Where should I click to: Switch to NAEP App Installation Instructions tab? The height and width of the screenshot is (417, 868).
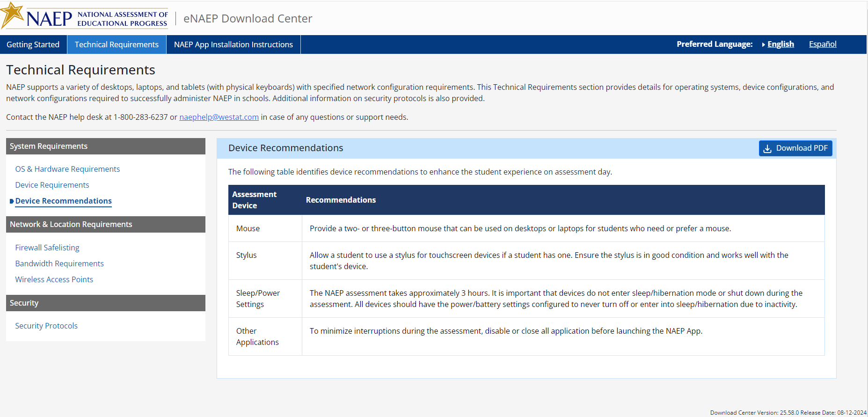click(233, 44)
